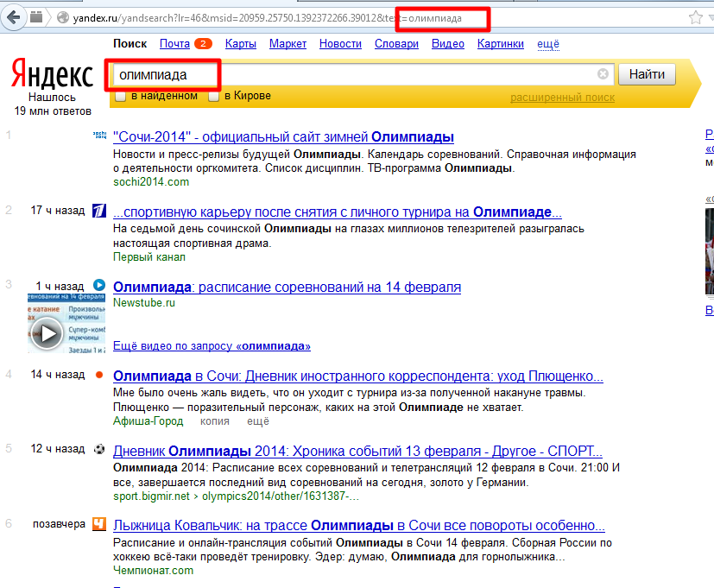Click the '12 ч назад' timestamp
This screenshot has height=588, width=714.
[58, 449]
